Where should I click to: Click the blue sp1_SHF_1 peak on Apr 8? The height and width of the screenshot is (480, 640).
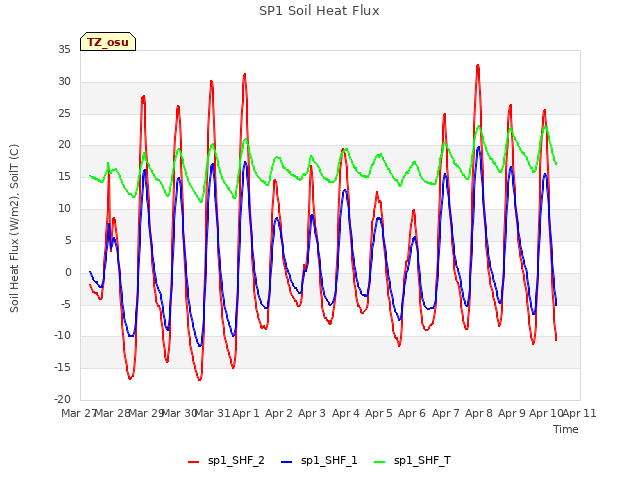(x=478, y=147)
